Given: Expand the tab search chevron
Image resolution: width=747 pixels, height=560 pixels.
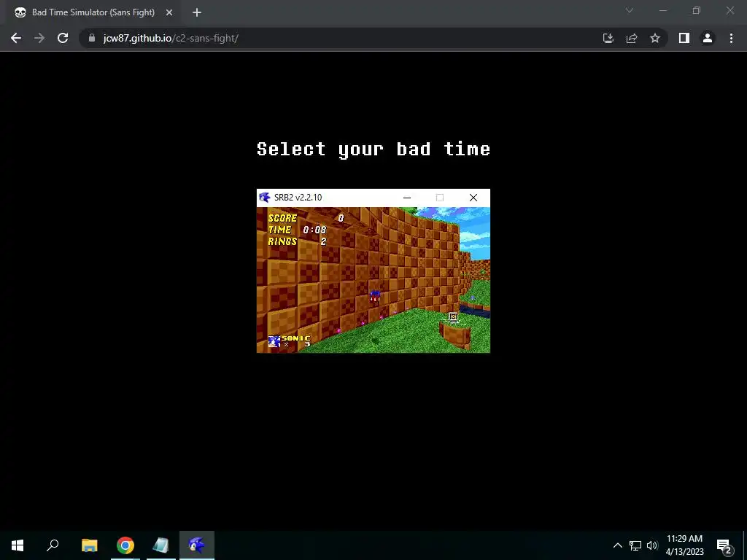Looking at the screenshot, I should point(630,10).
